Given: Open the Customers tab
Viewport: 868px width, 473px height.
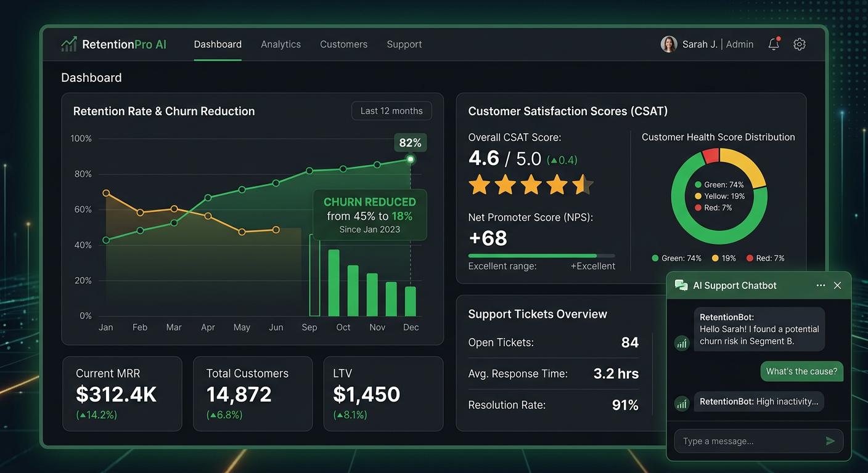Looking at the screenshot, I should [x=343, y=44].
